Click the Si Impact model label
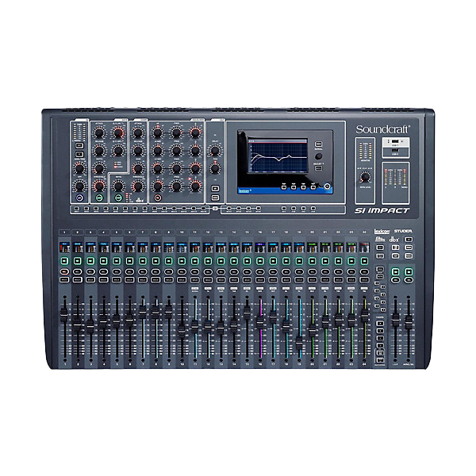This screenshot has width=476, height=476. point(382,210)
